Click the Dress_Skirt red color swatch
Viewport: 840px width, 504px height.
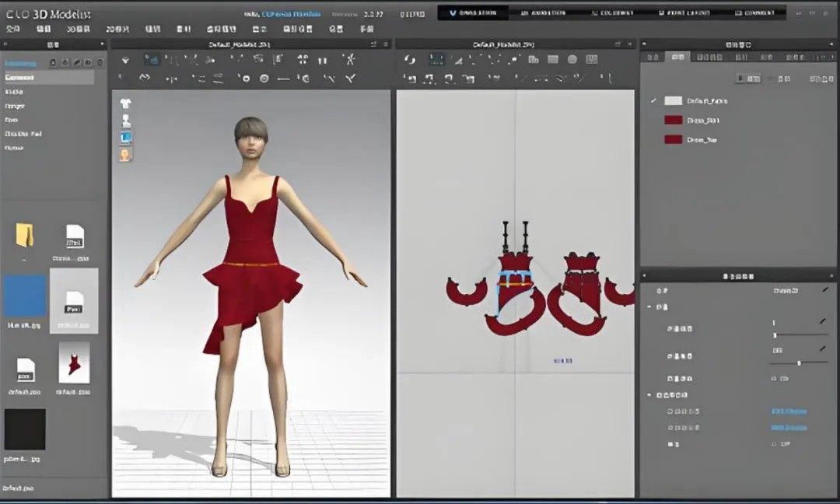[673, 121]
